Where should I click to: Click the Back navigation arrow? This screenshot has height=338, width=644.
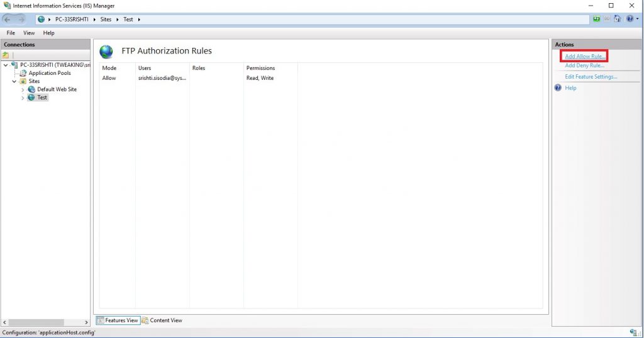pyautogui.click(x=8, y=20)
